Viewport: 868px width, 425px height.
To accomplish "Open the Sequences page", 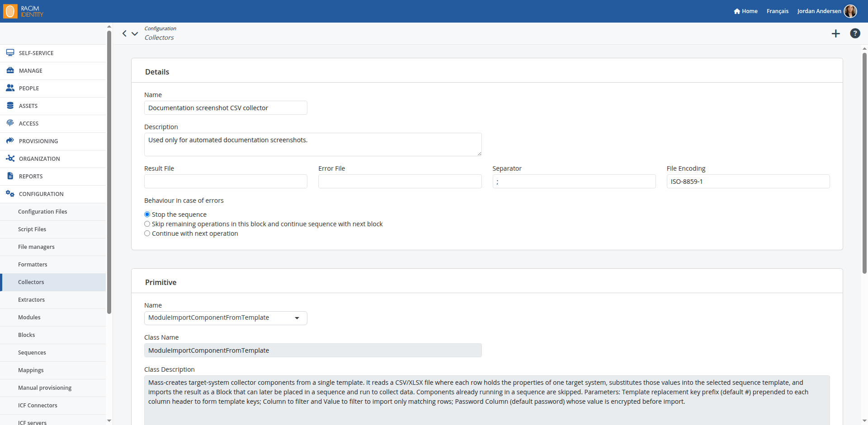I will click(53, 353).
